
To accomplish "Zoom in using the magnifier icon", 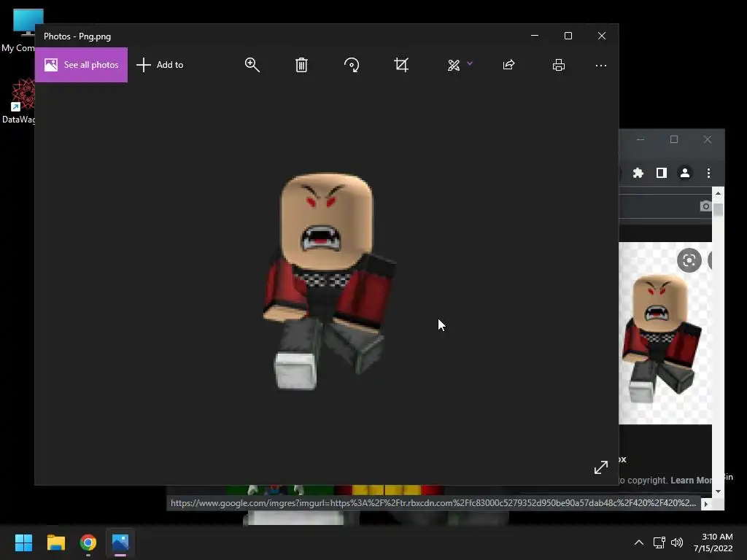I will click(252, 65).
